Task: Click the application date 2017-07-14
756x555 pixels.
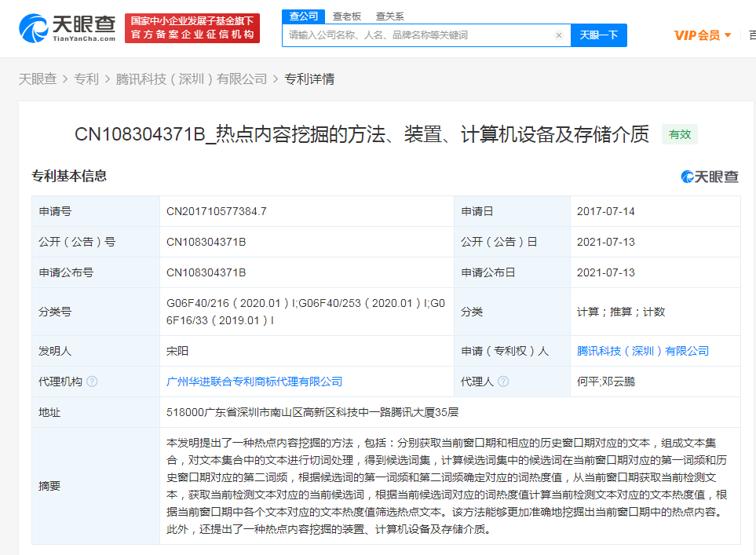Action: click(x=605, y=211)
